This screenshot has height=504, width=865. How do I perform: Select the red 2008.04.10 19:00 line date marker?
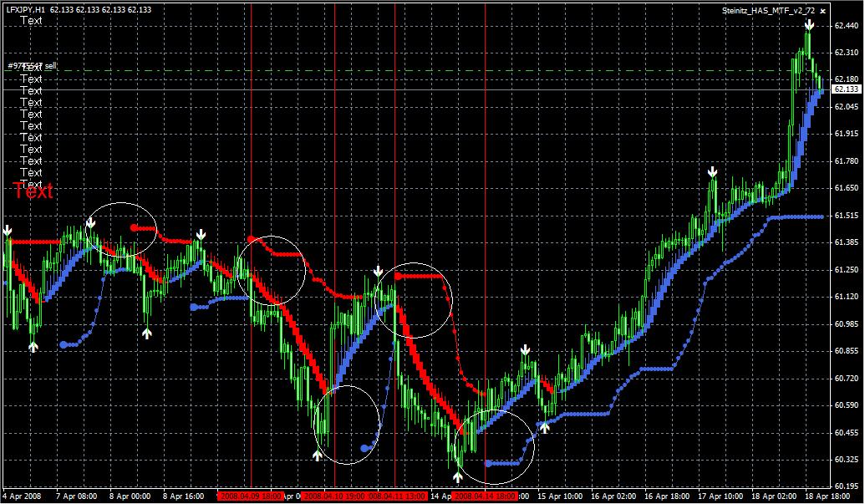(334, 496)
